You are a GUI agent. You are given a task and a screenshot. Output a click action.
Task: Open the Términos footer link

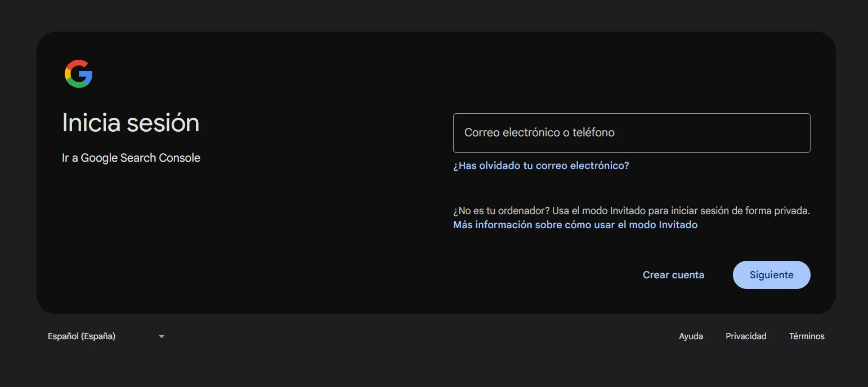807,336
